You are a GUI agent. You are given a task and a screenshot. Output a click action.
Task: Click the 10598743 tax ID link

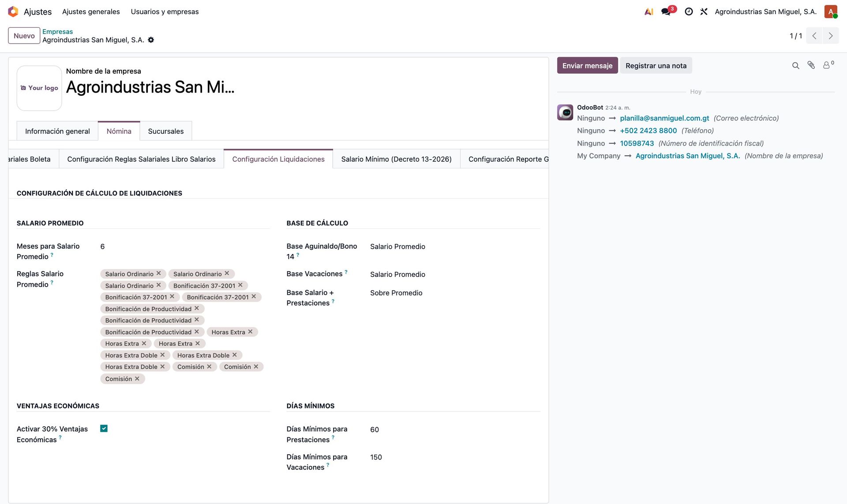[637, 143]
